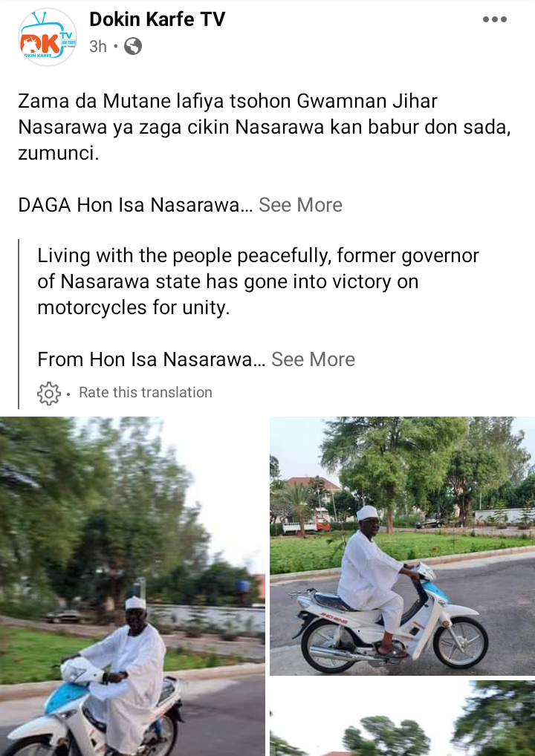Open translation settings gear icon

(x=49, y=393)
